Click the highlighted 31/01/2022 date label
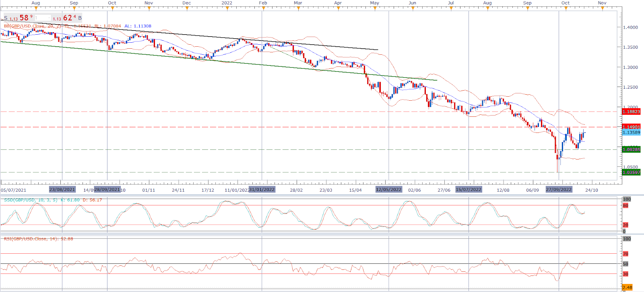The image size is (644, 292). coord(262,189)
